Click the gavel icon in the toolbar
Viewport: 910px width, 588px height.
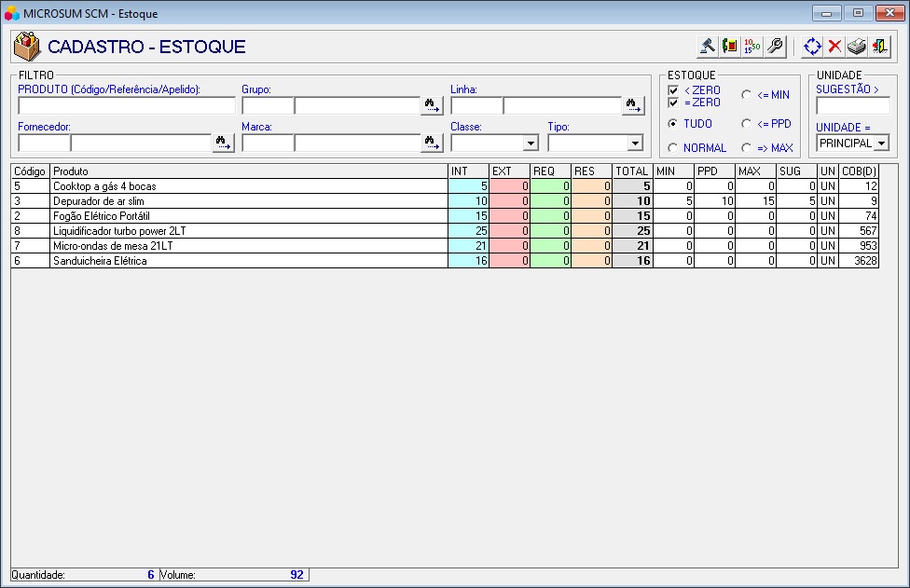point(708,46)
